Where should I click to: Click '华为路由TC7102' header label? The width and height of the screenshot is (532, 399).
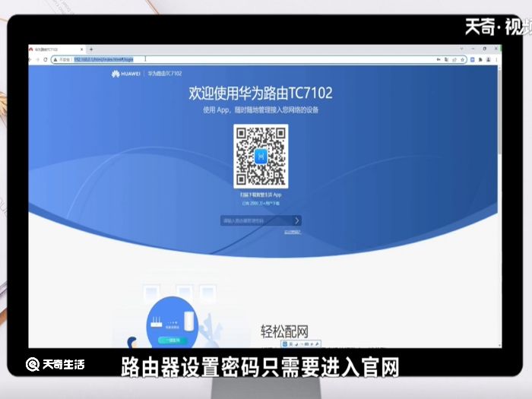(165, 73)
